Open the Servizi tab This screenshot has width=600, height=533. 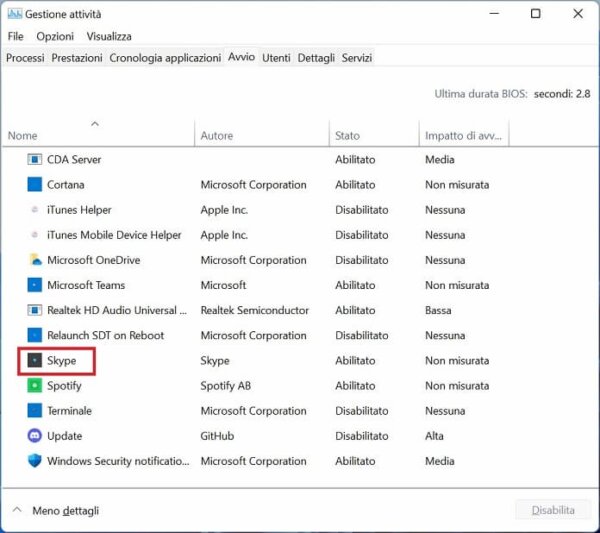coord(357,58)
